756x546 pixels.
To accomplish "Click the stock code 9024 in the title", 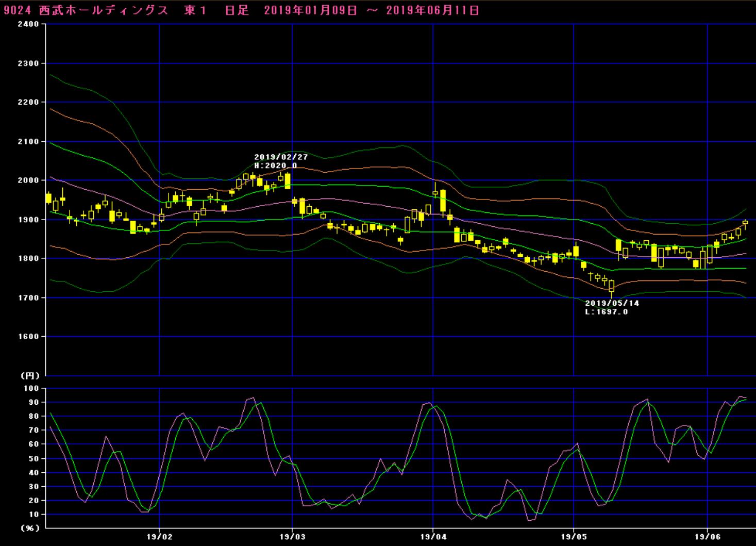I will [18, 10].
